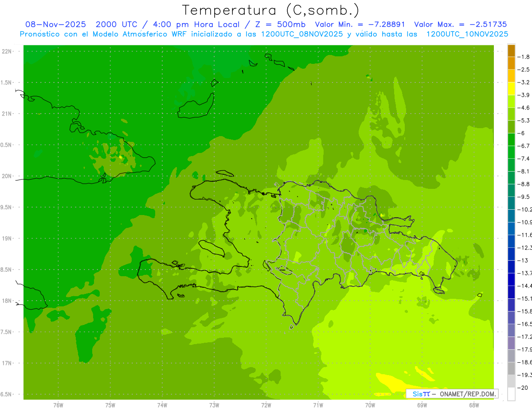The height and width of the screenshot is (411, 532).
Task: Click the "1200UTC_10NOV2025" valid-until time
Action: pos(467,34)
